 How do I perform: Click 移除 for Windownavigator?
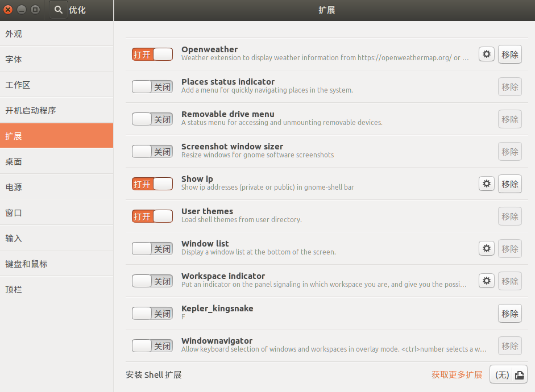point(510,345)
